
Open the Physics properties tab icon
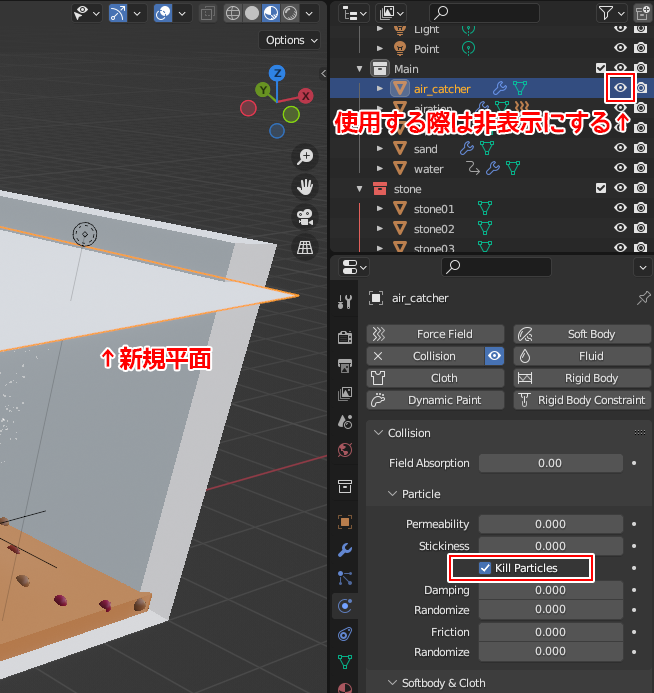(345, 605)
